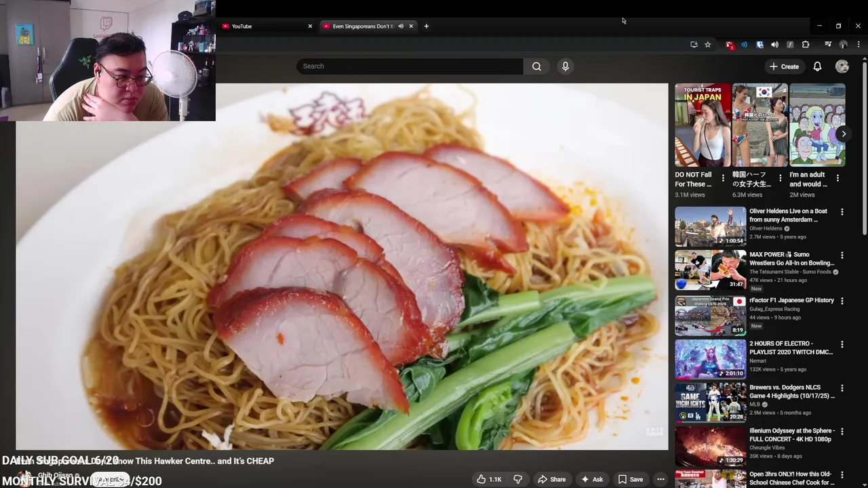This screenshot has height=488, width=868.
Task: Open YouTube notifications bell
Action: point(817,66)
